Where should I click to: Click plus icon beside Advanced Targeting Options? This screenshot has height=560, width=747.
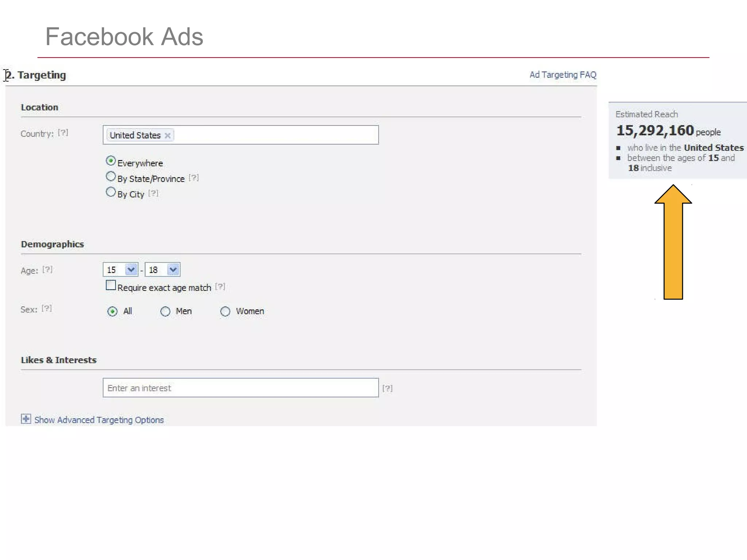point(26,419)
